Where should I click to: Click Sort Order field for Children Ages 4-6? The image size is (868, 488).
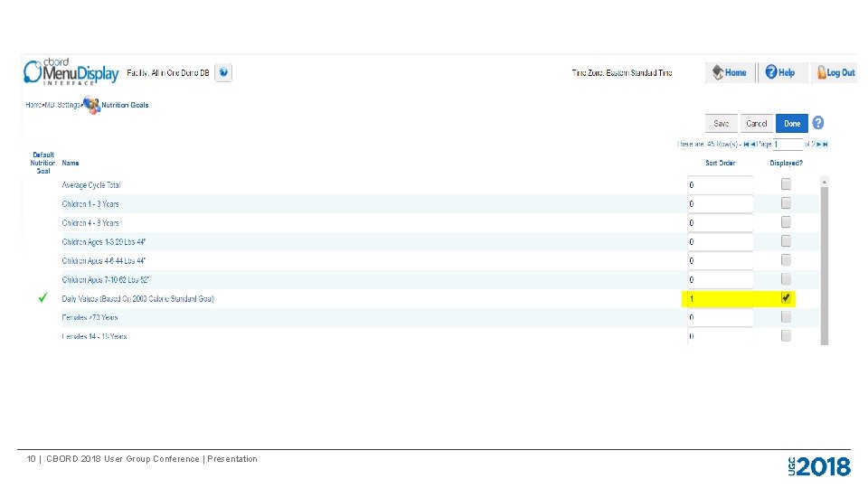click(x=721, y=260)
